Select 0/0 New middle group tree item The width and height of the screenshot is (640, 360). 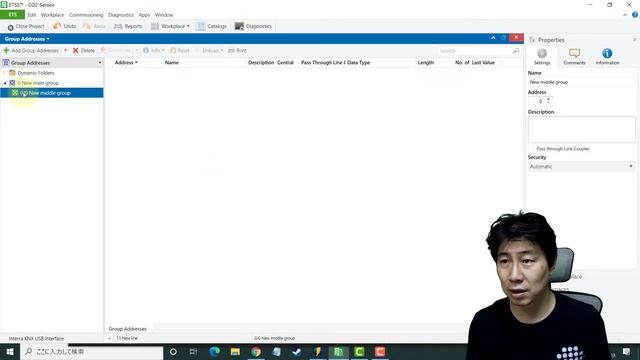pos(51,93)
